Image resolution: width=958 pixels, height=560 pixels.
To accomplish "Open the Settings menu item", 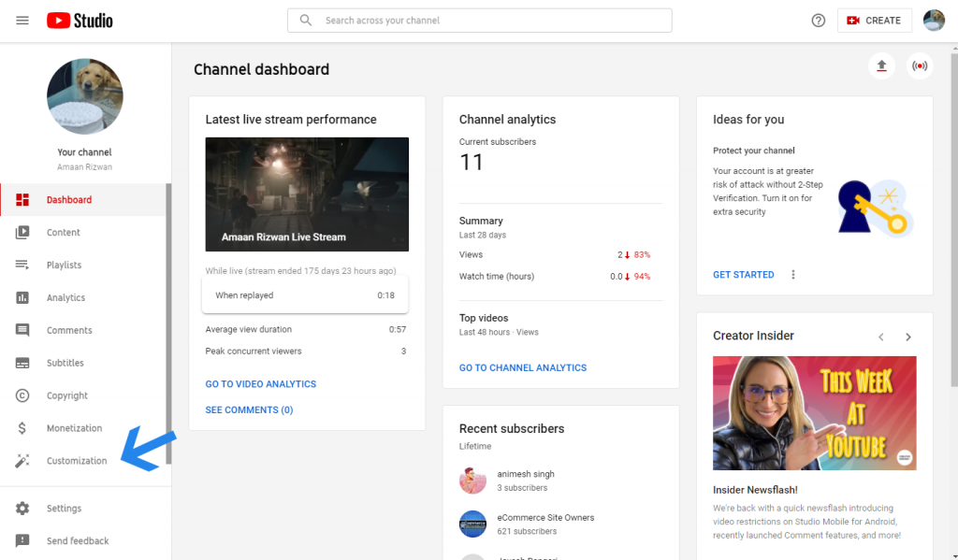I will (83, 508).
